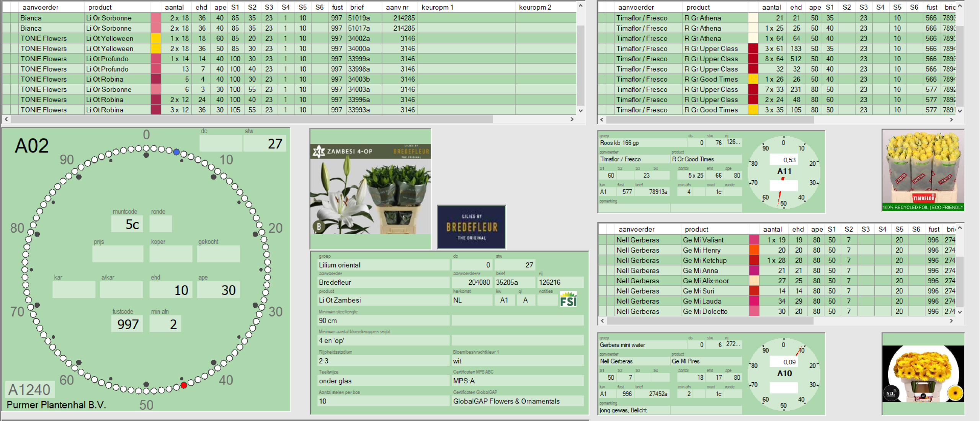980x421 pixels.
Task: Click the 'aanvoerder' column header top-left
Action: pos(40,7)
